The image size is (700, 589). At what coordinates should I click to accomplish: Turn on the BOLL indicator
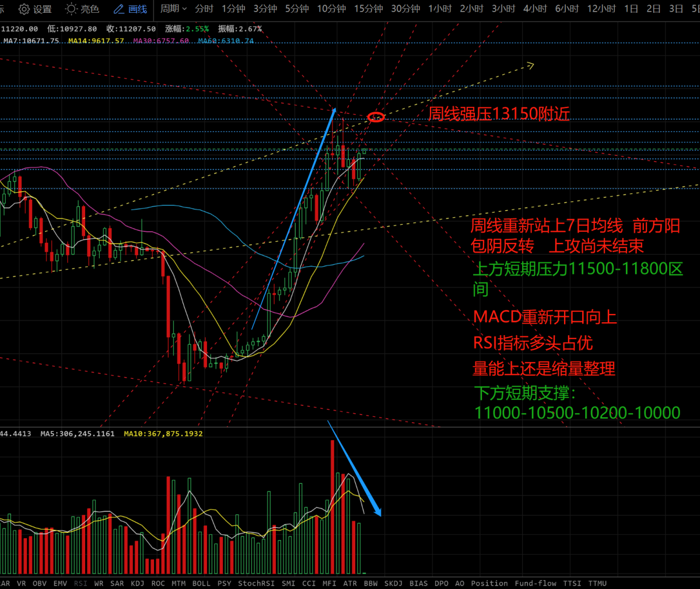[201, 583]
